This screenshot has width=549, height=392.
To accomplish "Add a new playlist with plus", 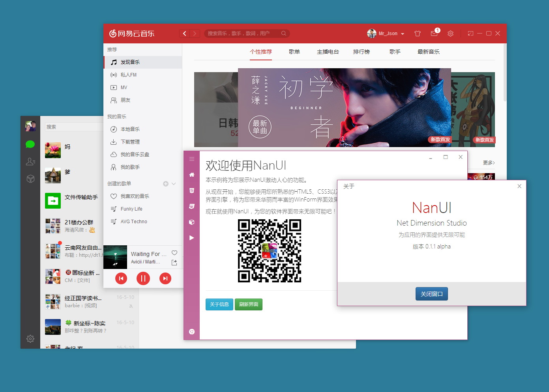I will click(x=166, y=184).
